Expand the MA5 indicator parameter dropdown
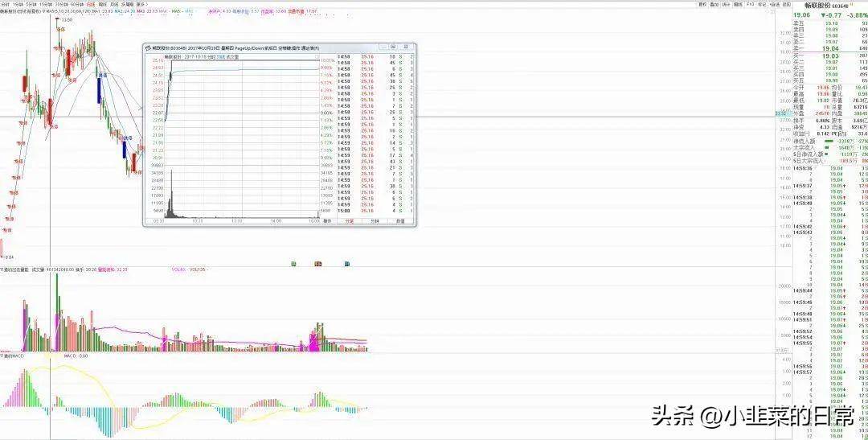 [x=43, y=10]
